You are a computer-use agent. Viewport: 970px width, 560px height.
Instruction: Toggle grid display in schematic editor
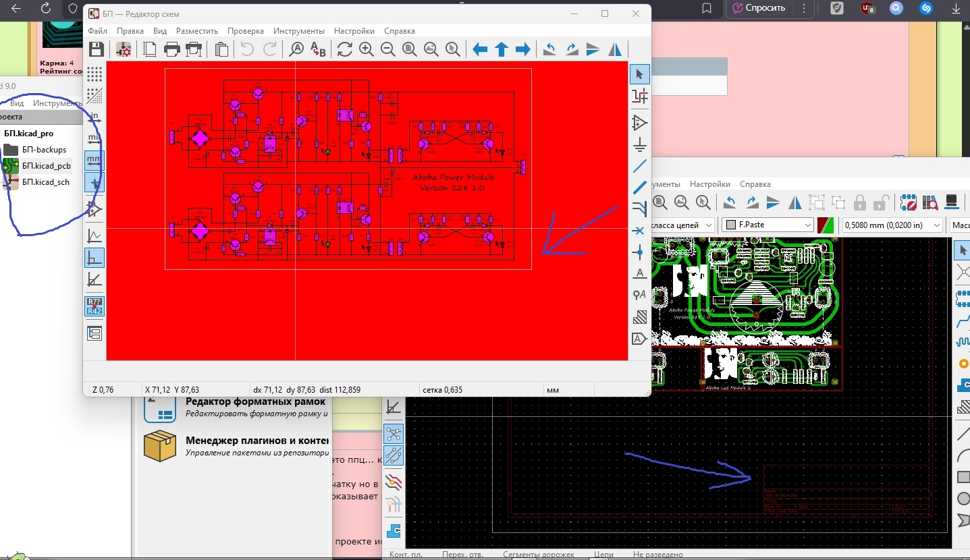pyautogui.click(x=95, y=74)
